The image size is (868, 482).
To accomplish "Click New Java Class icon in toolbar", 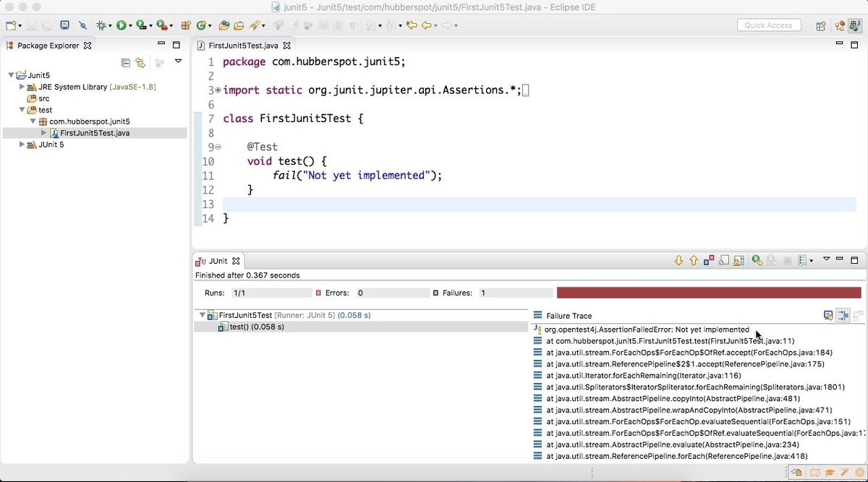I will click(201, 25).
